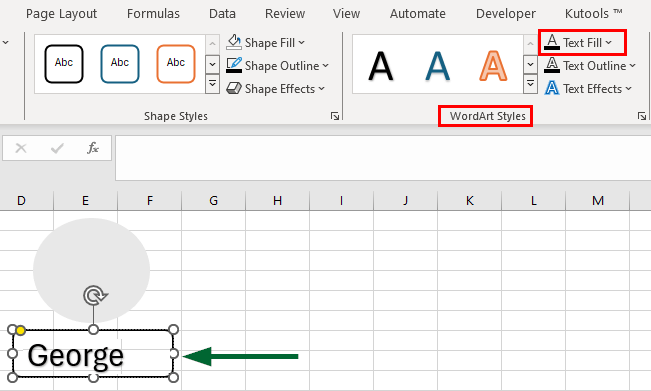The width and height of the screenshot is (651, 391).
Task: Expand the Text Effects dropdown arrow
Action: click(x=629, y=88)
